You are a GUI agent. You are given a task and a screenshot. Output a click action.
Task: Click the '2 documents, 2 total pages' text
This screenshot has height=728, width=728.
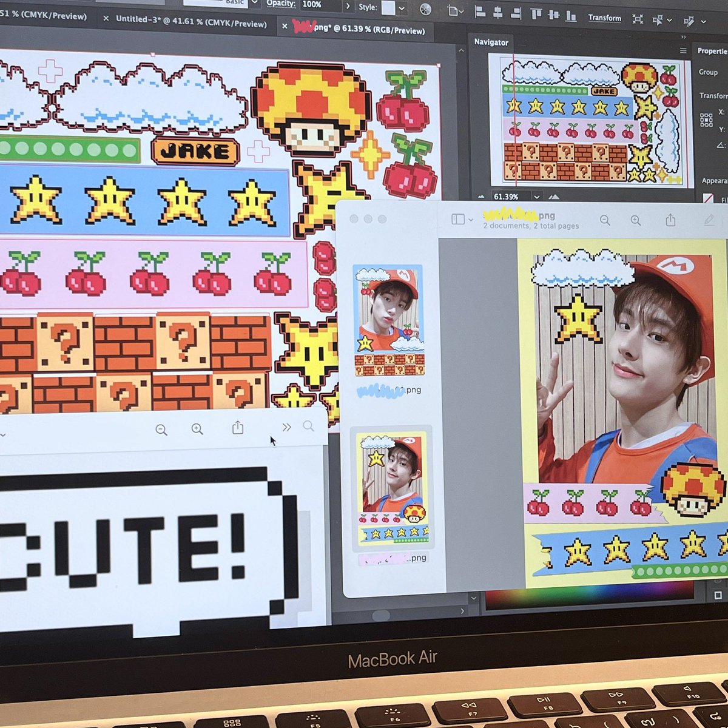click(531, 226)
